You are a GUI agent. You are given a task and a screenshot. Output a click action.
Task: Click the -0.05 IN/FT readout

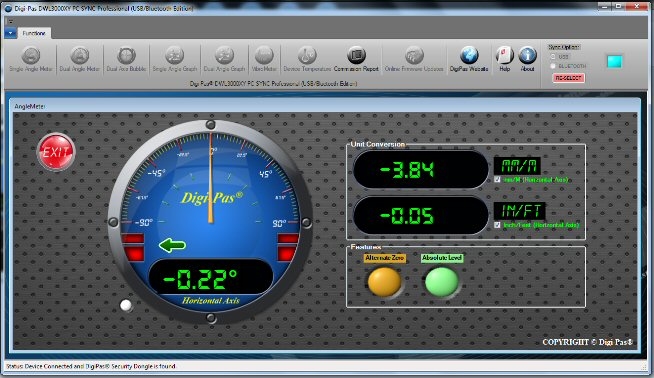420,216
